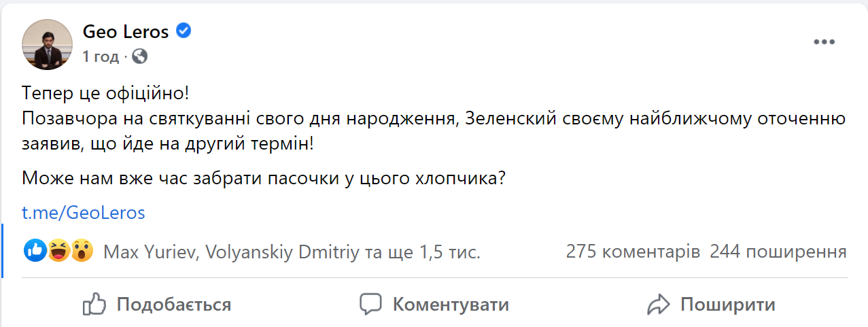
Task: Click Volyanskiy Dmitriy in the reactions list
Action: click(x=280, y=252)
